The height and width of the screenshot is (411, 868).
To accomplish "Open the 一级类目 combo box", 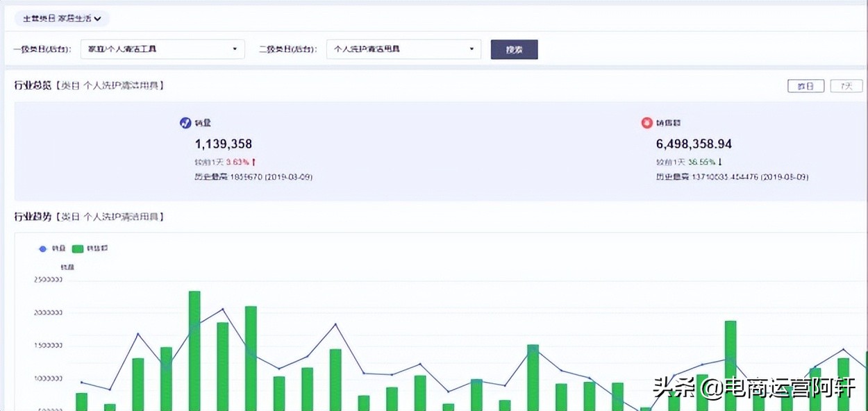I will (x=162, y=49).
